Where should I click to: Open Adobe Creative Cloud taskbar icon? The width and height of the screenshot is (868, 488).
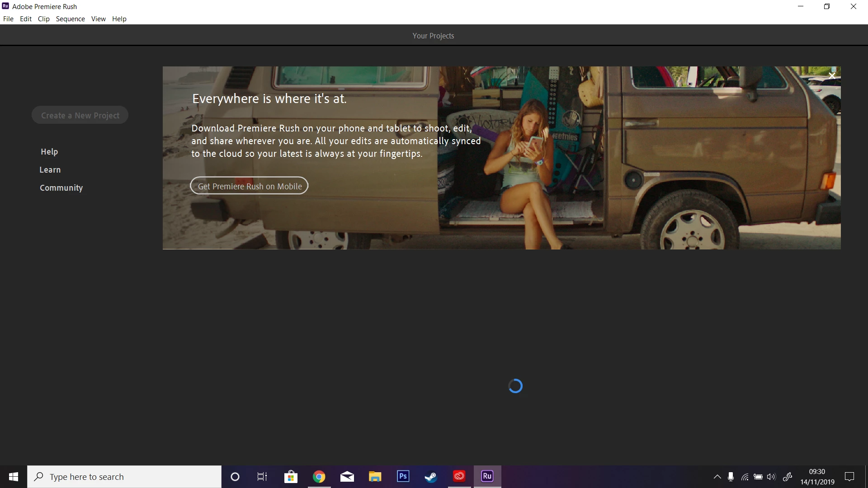point(459,476)
